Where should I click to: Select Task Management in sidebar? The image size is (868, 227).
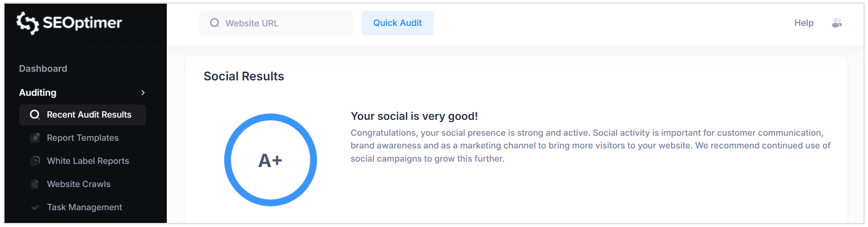tap(85, 207)
